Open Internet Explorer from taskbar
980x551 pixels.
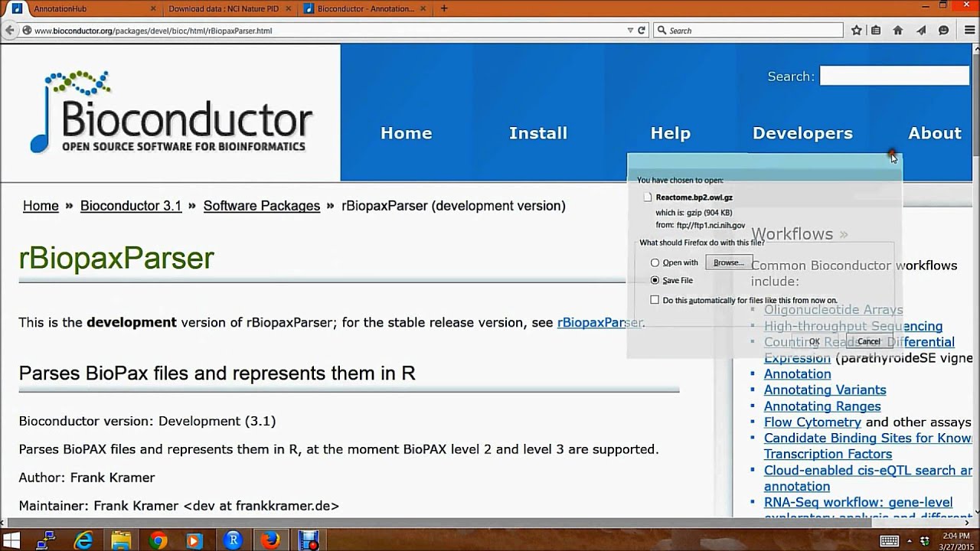coord(82,540)
